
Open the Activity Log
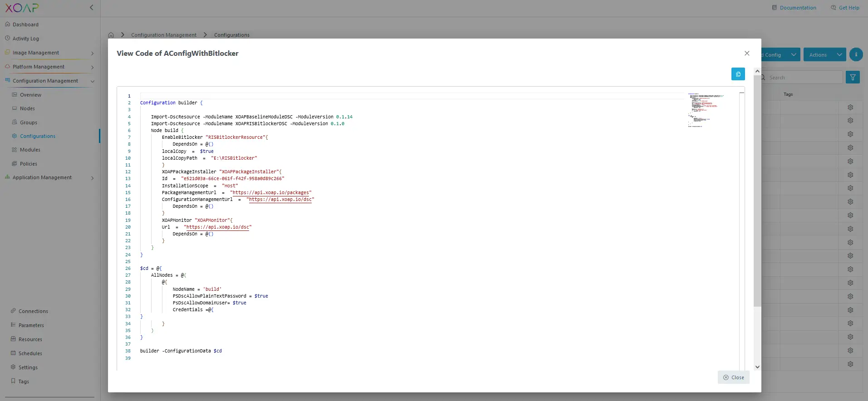[26, 39]
